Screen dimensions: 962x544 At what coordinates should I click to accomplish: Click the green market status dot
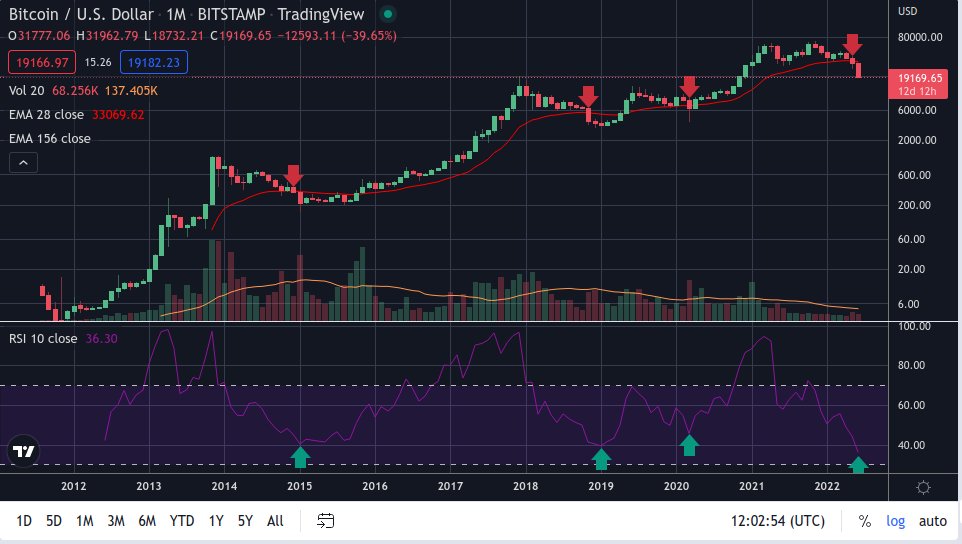388,13
